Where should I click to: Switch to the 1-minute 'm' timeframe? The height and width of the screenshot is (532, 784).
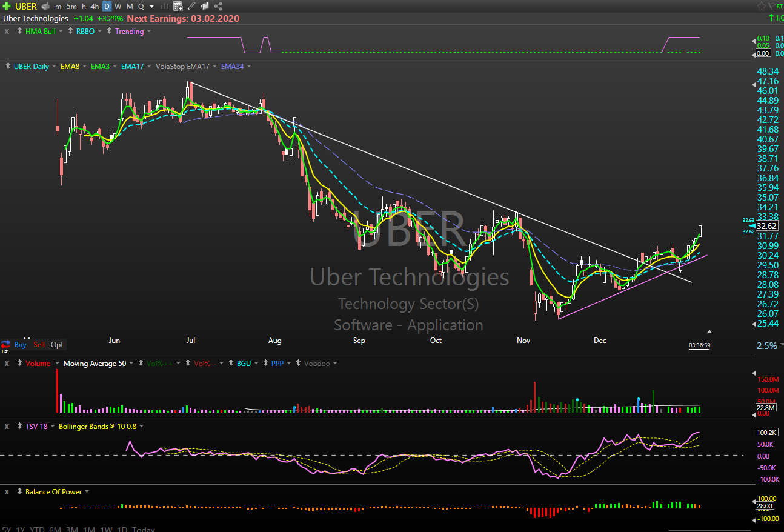point(58,6)
